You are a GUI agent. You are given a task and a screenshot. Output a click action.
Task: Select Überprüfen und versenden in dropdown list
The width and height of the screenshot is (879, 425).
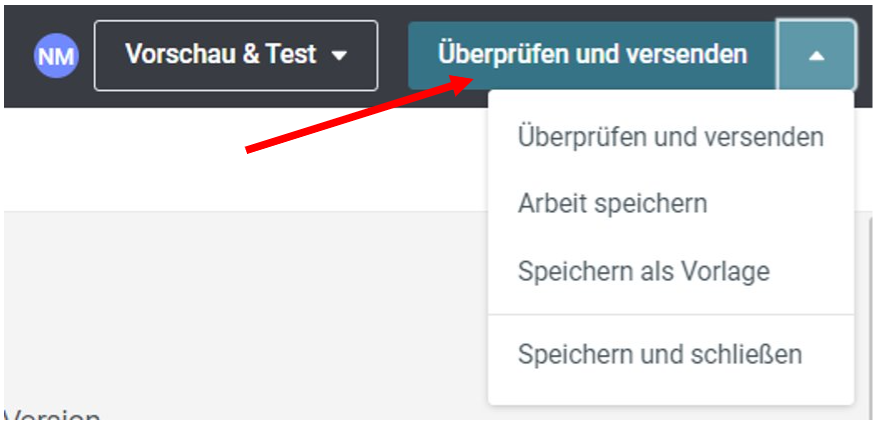[670, 137]
